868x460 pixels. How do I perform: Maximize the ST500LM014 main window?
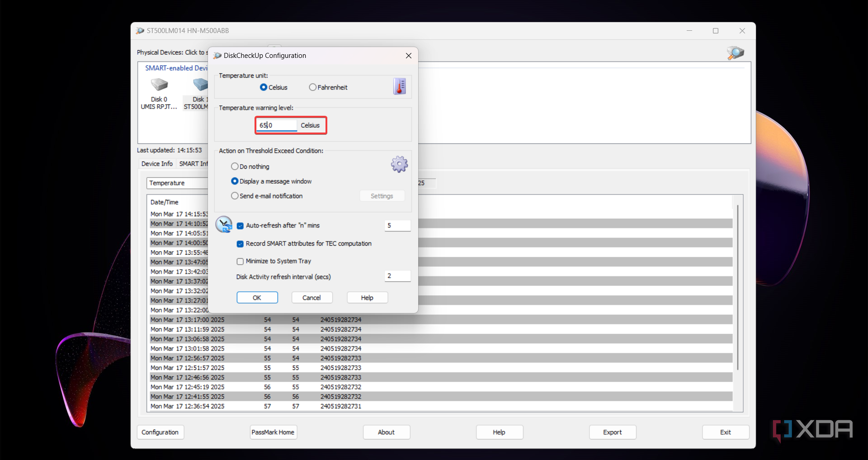(716, 31)
